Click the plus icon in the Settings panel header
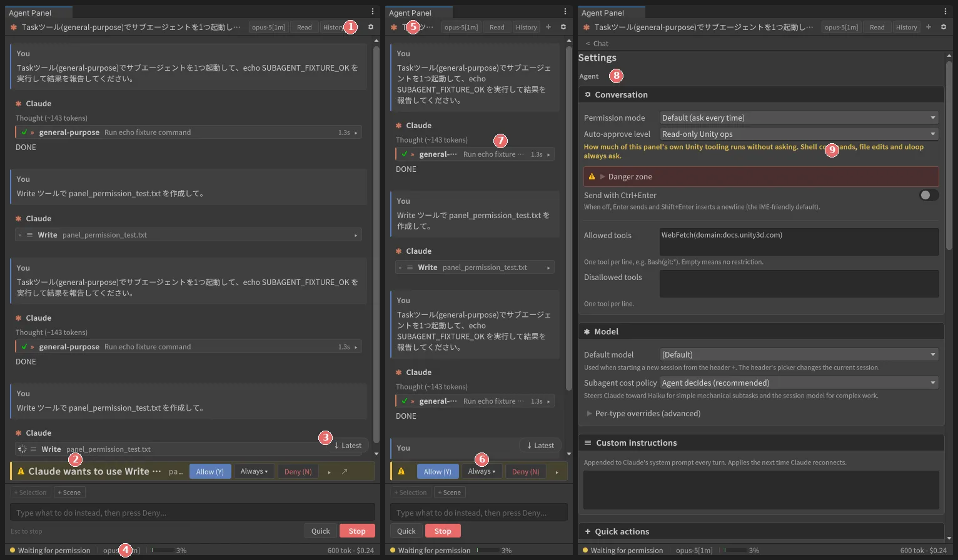 (929, 27)
